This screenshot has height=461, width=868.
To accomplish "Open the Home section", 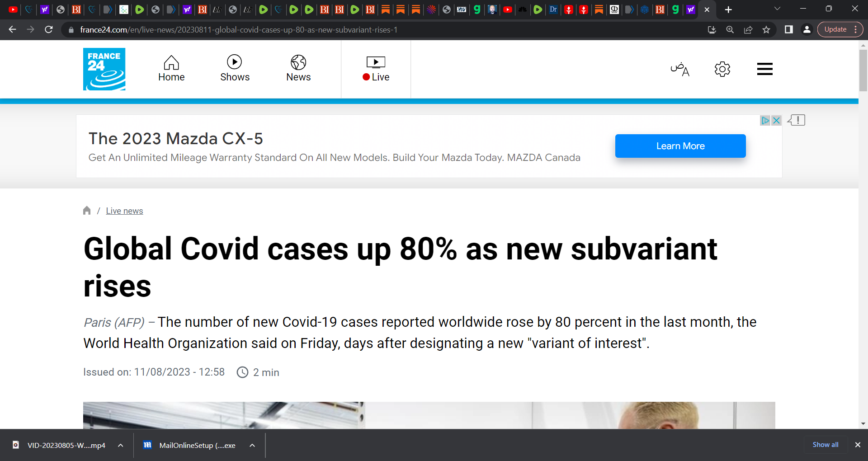I will point(171,69).
